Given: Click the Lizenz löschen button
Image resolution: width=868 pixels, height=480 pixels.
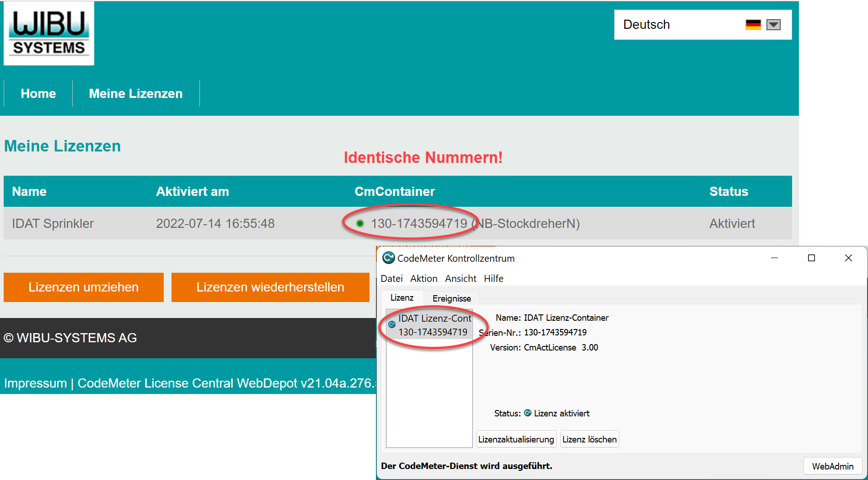Looking at the screenshot, I should 589,439.
